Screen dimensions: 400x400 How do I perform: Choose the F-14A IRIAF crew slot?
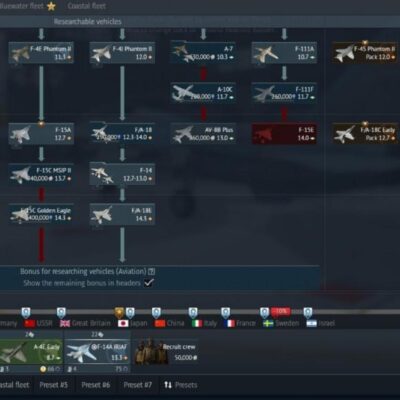97,353
